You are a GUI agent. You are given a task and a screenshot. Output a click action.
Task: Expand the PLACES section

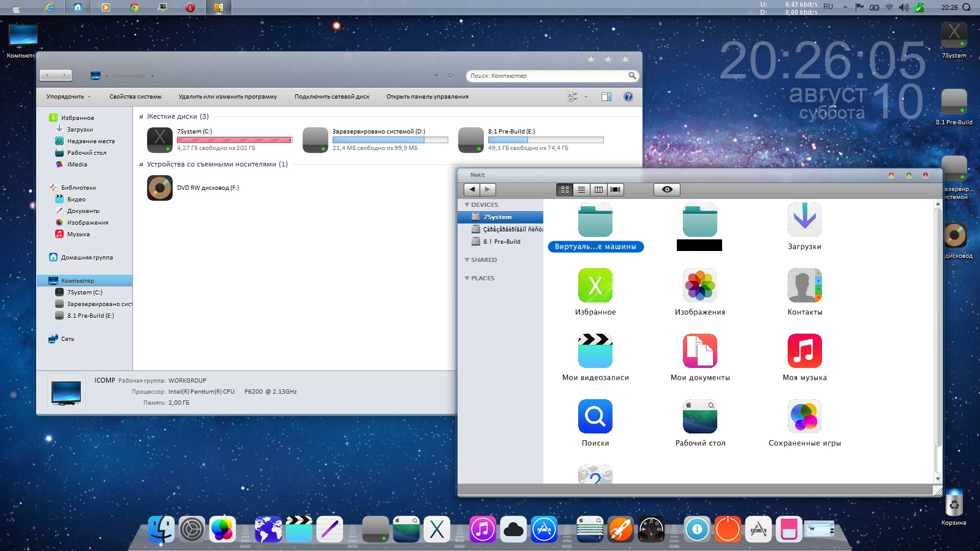coord(467,279)
